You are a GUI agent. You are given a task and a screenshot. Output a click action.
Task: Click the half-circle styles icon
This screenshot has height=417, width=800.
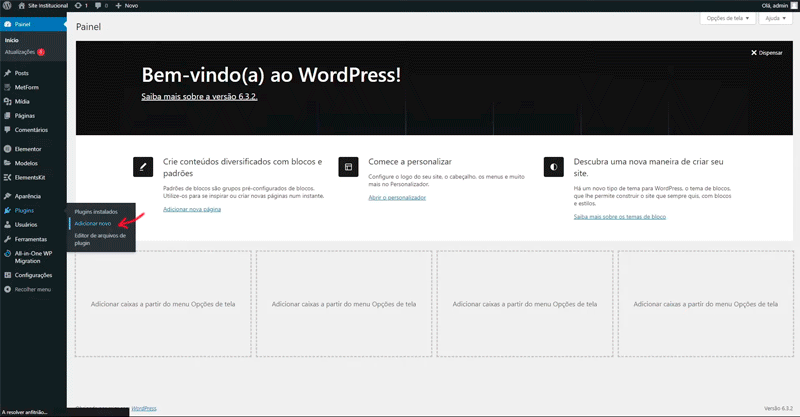[x=554, y=167]
